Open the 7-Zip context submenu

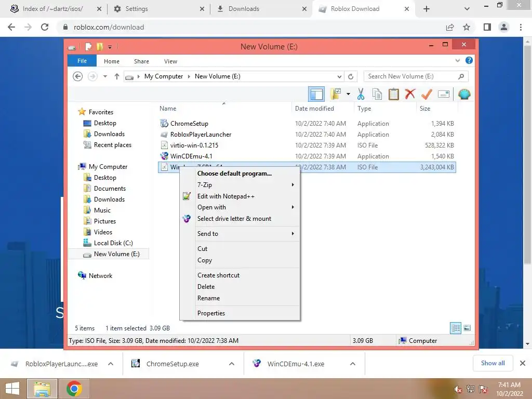coord(240,184)
